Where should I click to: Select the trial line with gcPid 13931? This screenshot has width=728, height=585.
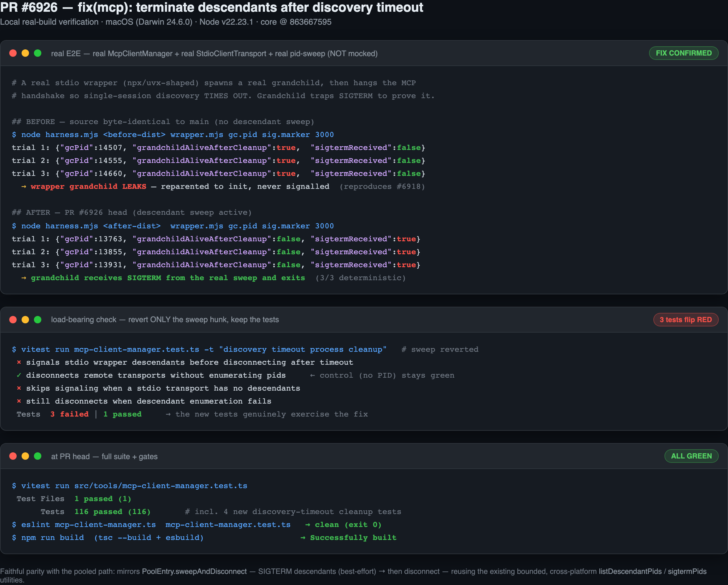click(216, 265)
